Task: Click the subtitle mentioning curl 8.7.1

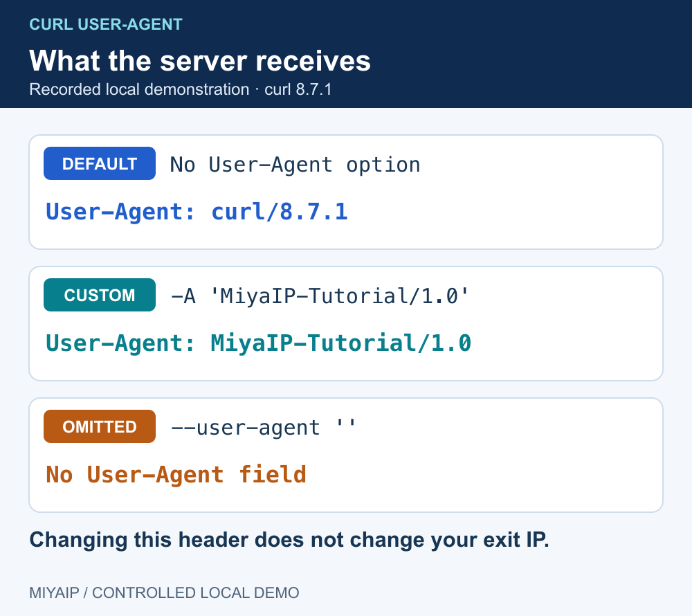Action: click(180, 89)
